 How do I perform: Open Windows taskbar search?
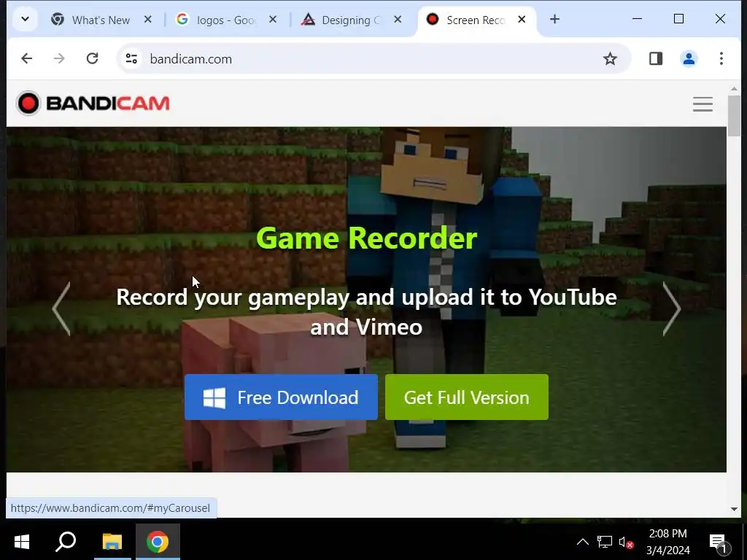point(66,542)
